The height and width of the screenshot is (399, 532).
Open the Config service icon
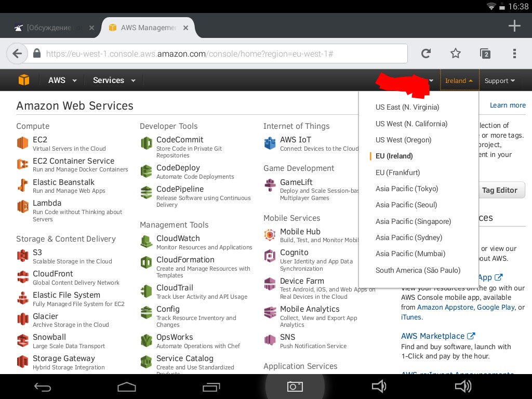[x=146, y=312]
